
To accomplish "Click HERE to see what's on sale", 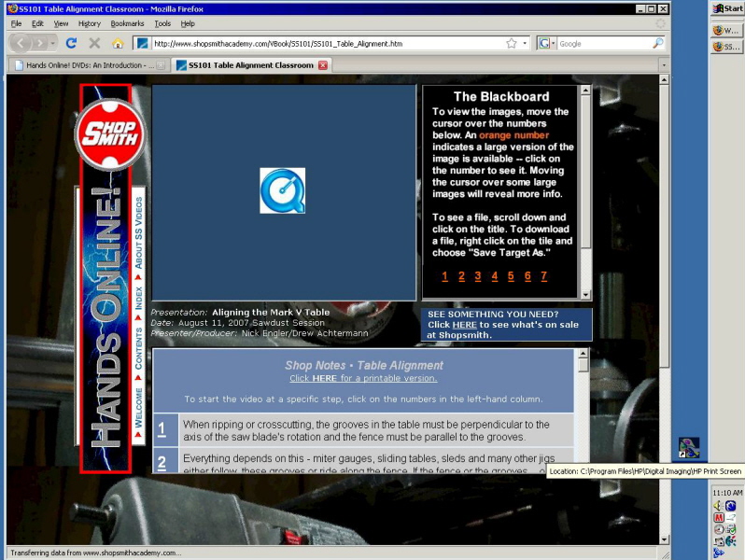I will pyautogui.click(x=464, y=325).
